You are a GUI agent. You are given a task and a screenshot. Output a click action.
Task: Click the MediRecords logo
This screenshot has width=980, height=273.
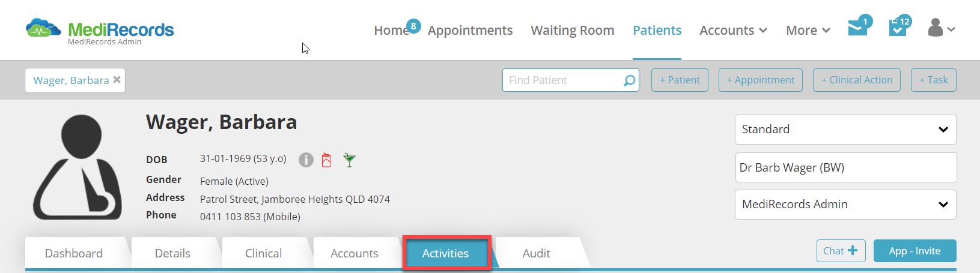(100, 31)
